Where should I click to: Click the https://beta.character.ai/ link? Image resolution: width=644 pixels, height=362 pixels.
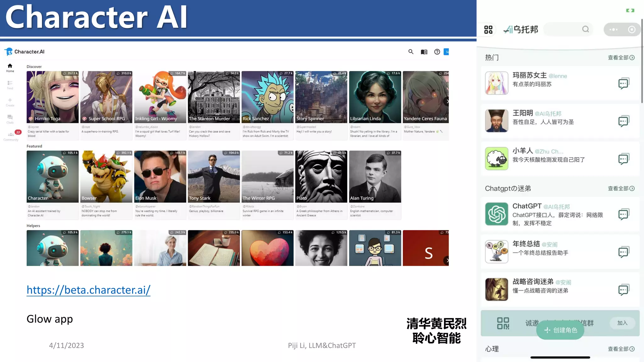(88, 290)
